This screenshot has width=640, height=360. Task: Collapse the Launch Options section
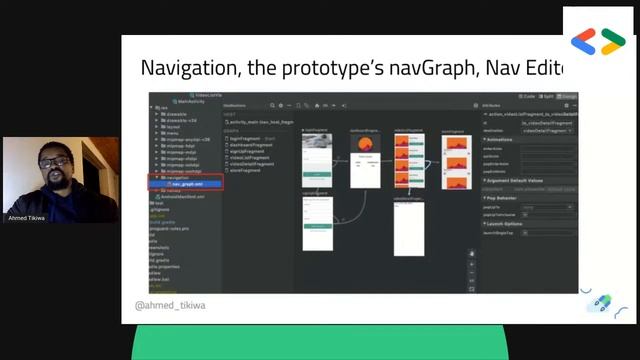click(x=485, y=224)
